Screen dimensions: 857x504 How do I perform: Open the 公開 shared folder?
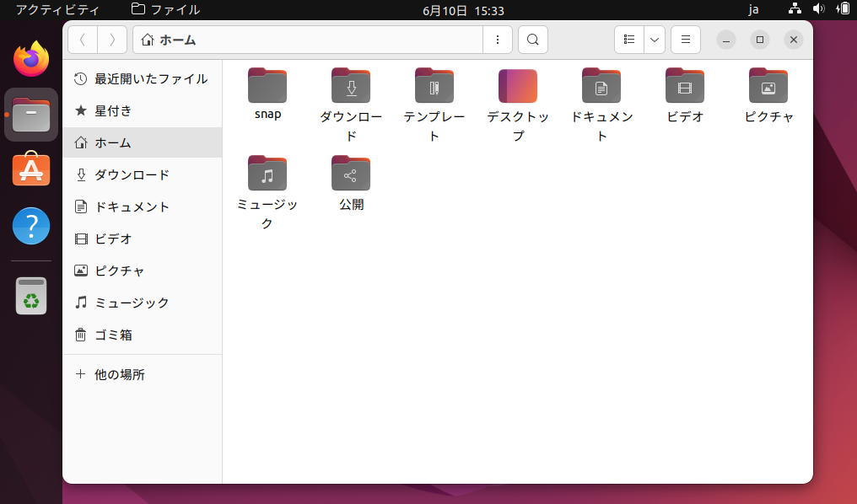tap(351, 173)
